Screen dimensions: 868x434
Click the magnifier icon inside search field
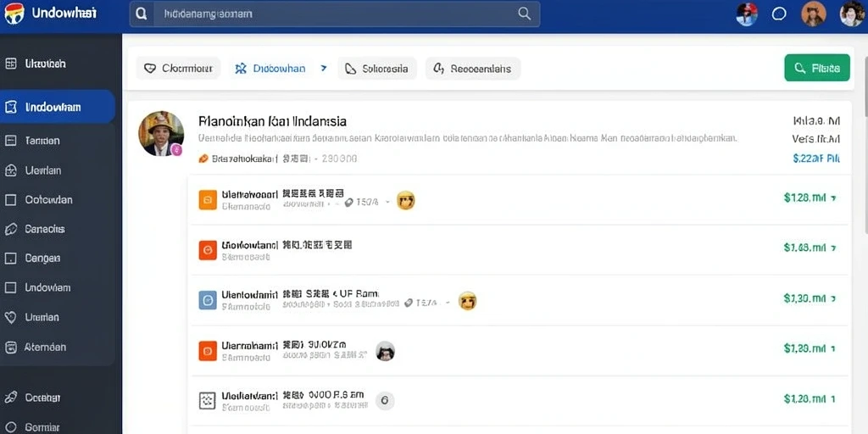tap(524, 14)
